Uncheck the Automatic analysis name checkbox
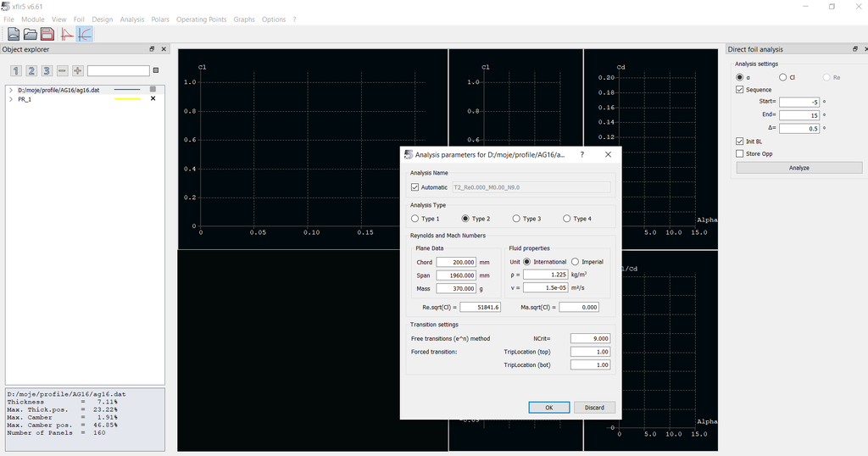Viewport: 868px width, 456px height. pos(415,187)
